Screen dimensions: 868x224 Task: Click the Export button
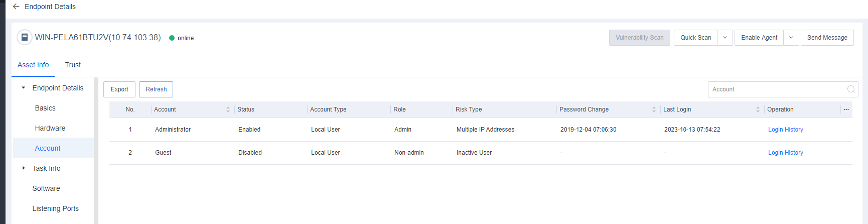(x=119, y=89)
